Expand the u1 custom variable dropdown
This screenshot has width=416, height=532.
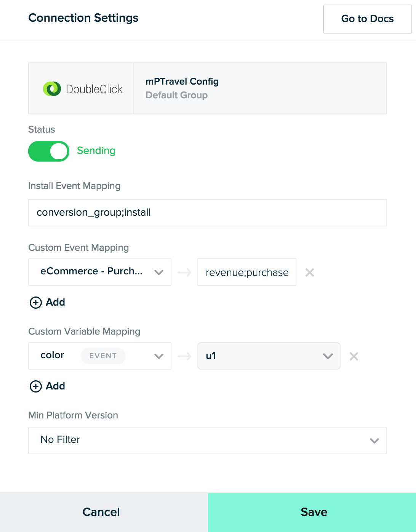[x=269, y=356]
